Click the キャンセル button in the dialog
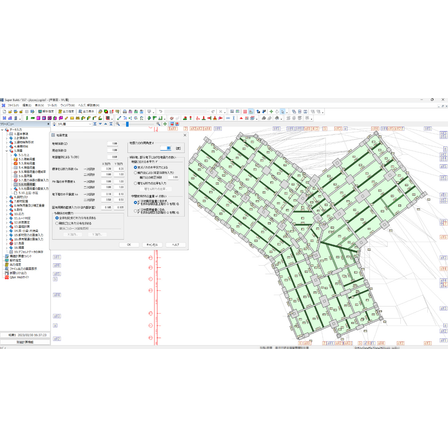Viewport: 448px width, 448px height. pos(152,245)
